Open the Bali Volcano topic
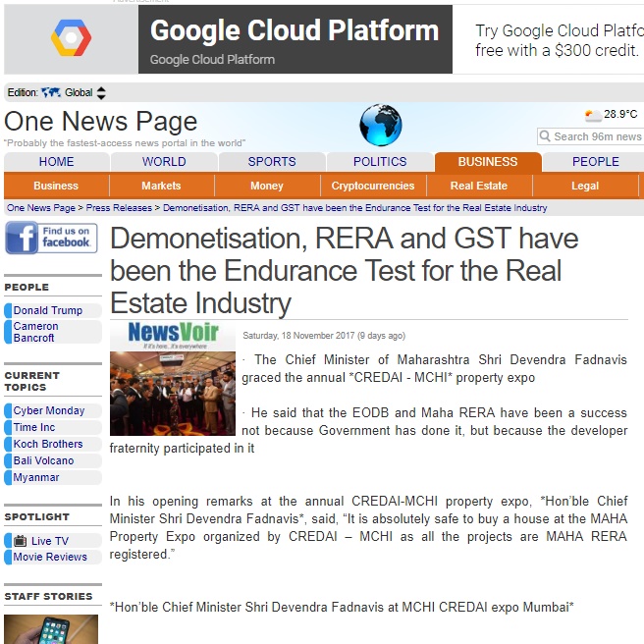The image size is (644, 644). coord(43,460)
